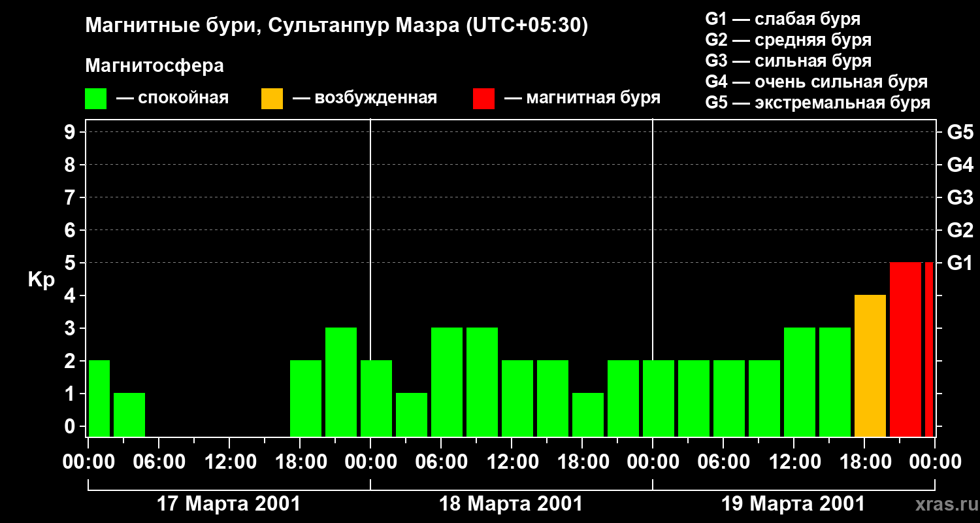The width and height of the screenshot is (980, 523).
Task: Click the G2 — средняя буря legend line
Action: tap(788, 40)
